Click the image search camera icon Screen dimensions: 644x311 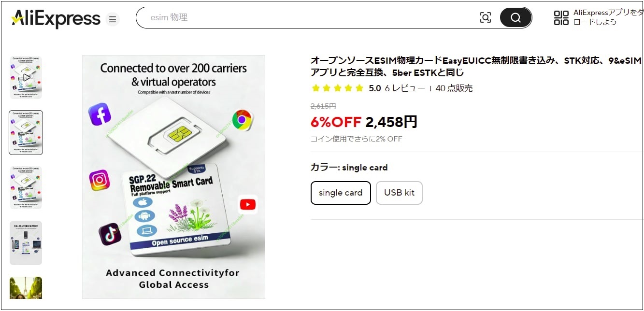[486, 18]
